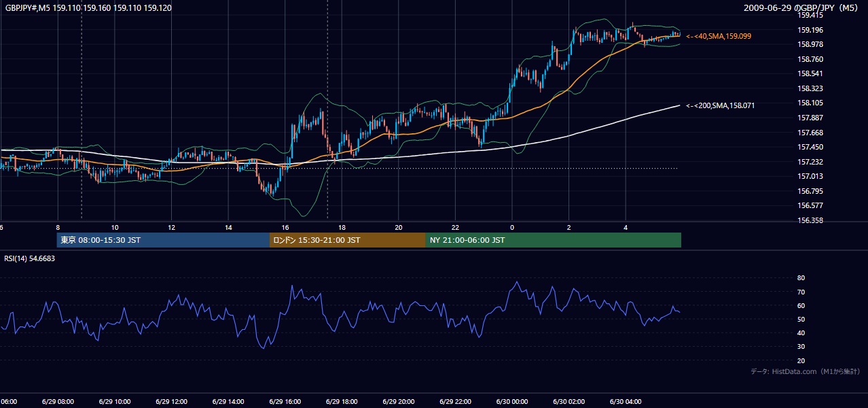Screen dimensions: 868x408
Task: Click price level 159.196 on the axis
Action: click(x=810, y=30)
